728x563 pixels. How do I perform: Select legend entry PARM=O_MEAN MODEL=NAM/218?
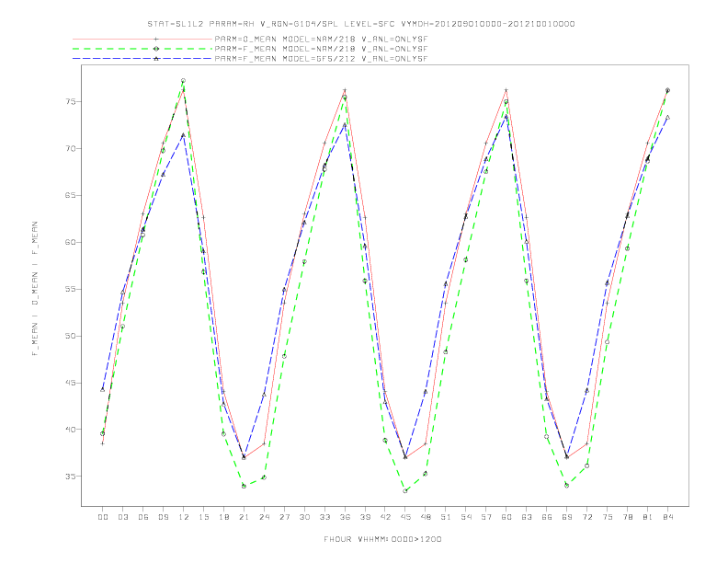click(321, 39)
